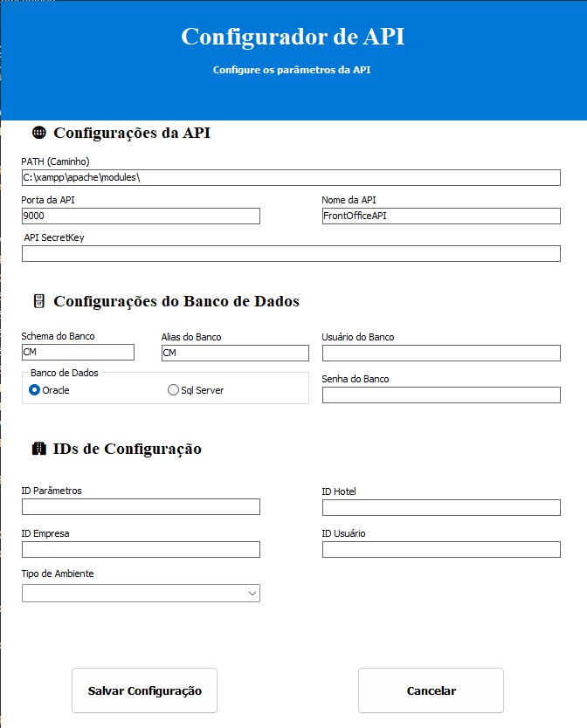Click the Porta da API field

coord(141,216)
